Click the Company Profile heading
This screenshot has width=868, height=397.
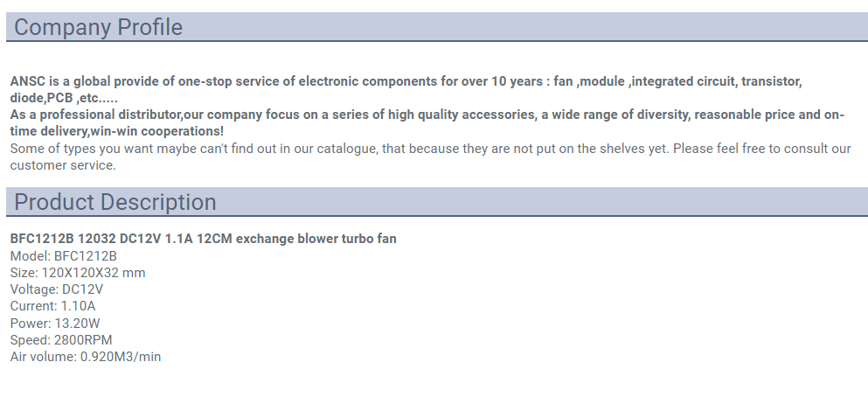pos(98,27)
